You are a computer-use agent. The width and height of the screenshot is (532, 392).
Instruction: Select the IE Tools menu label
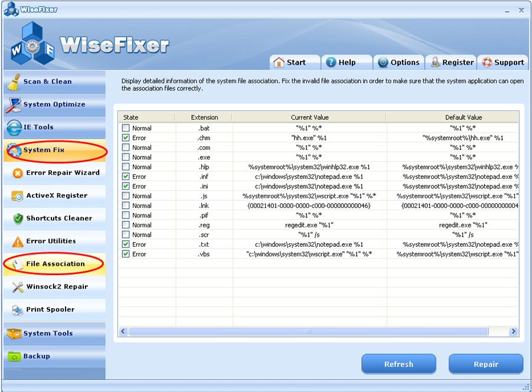[x=38, y=127]
